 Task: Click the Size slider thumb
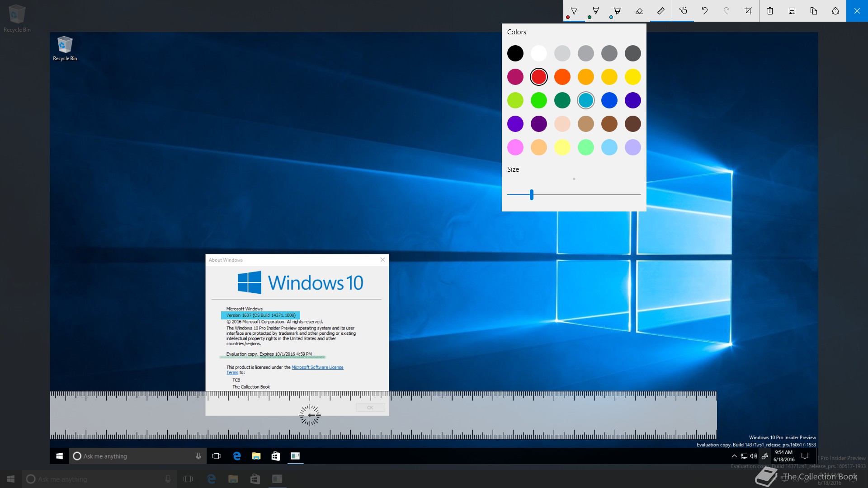coord(532,195)
